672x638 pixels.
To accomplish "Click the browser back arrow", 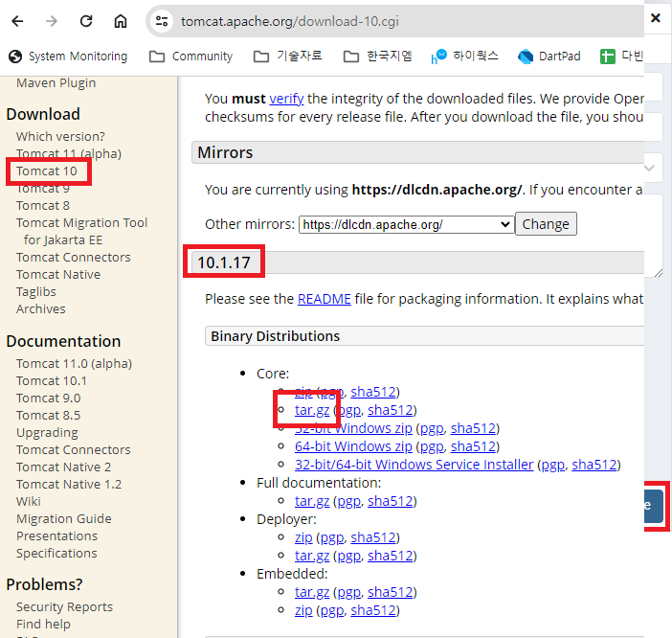I will tap(17, 21).
